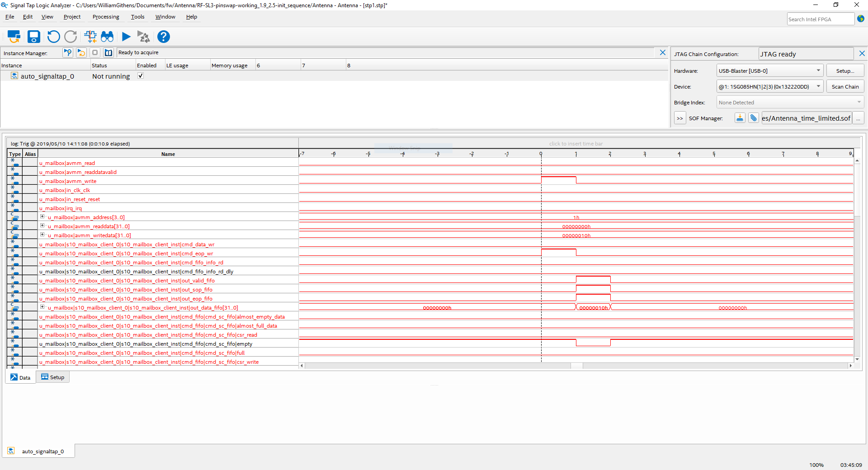Open the Help question mark icon

(164, 37)
